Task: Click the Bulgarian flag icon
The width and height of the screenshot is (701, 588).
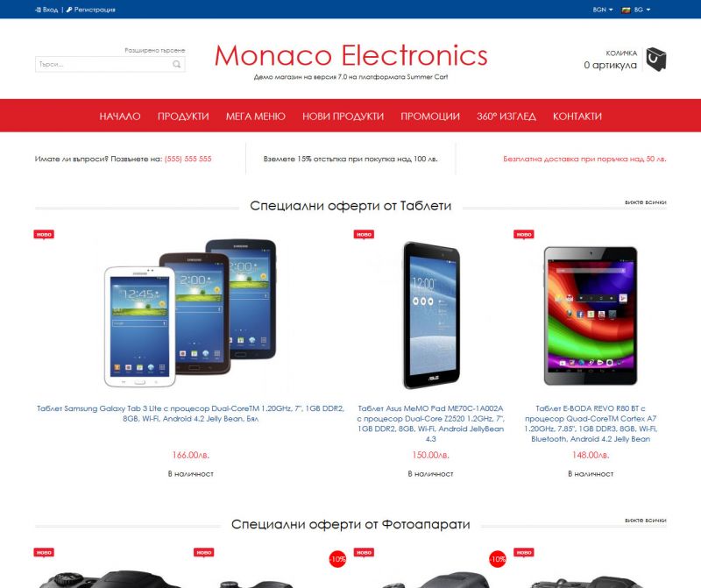Action: tap(626, 10)
